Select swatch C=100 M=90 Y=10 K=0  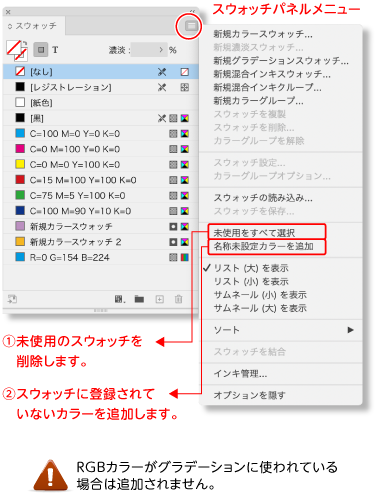point(101,211)
